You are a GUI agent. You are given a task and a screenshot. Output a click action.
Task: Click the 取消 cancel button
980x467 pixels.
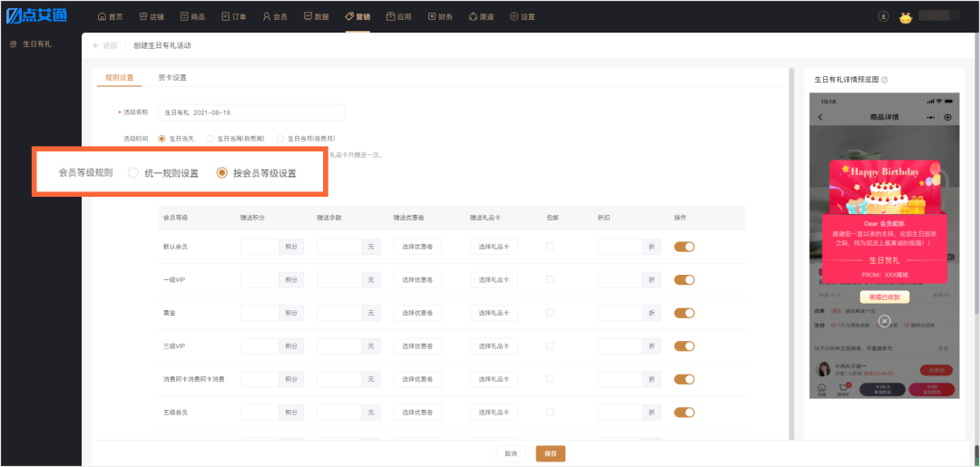tap(511, 454)
